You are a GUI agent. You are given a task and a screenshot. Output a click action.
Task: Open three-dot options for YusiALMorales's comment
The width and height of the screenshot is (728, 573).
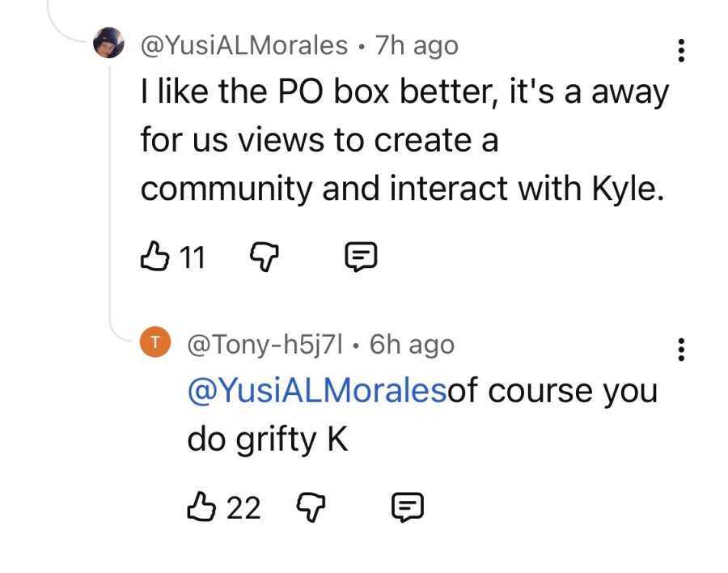[x=680, y=50]
